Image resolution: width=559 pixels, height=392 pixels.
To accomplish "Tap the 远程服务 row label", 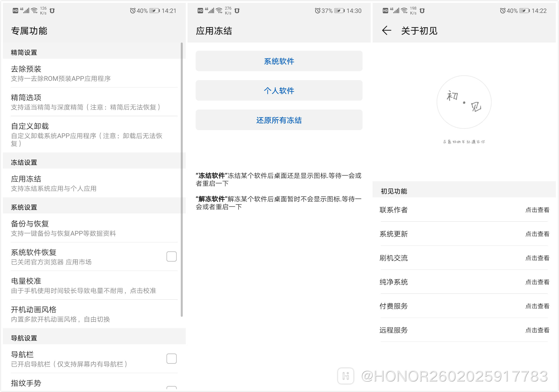I will click(x=393, y=330).
